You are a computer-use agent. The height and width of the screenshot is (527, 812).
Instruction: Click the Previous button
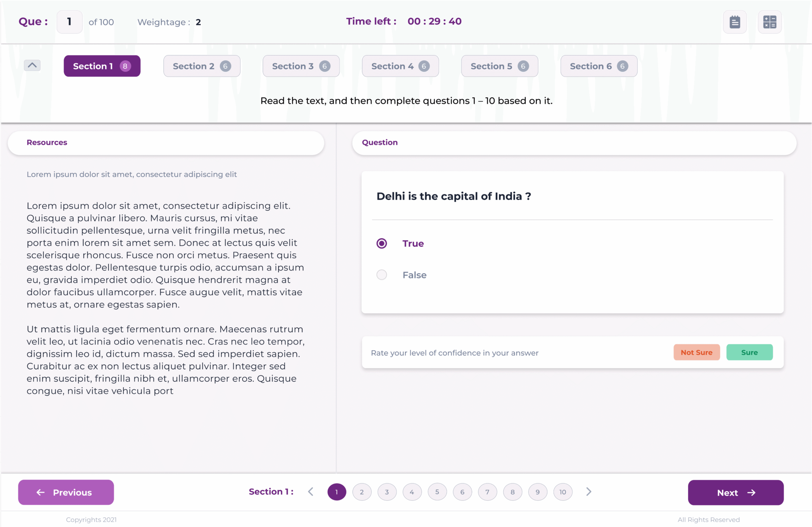[66, 492]
